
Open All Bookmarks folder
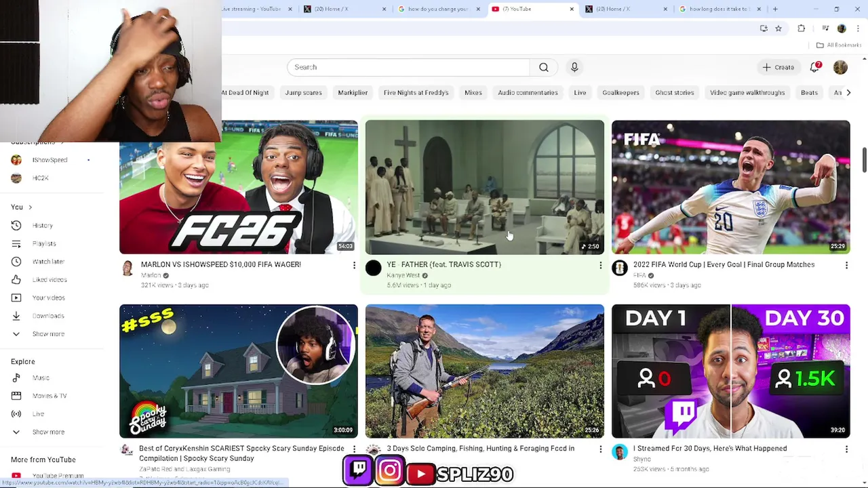click(x=839, y=45)
